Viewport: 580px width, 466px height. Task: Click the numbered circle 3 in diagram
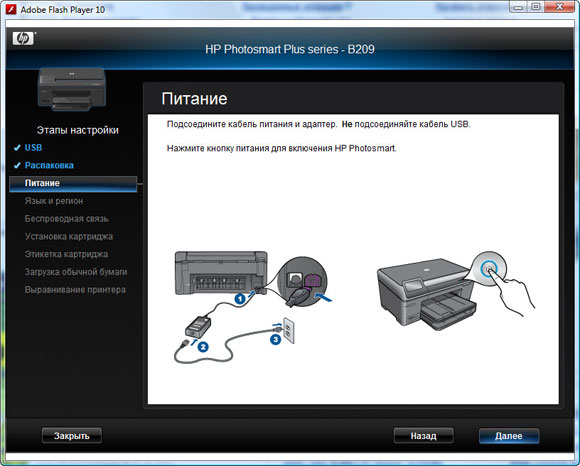pos(275,340)
